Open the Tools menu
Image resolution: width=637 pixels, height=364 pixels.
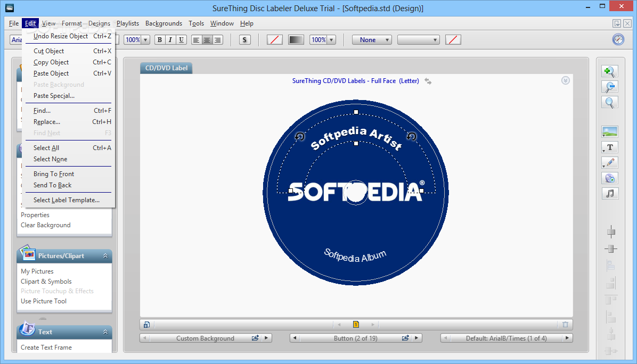click(196, 23)
